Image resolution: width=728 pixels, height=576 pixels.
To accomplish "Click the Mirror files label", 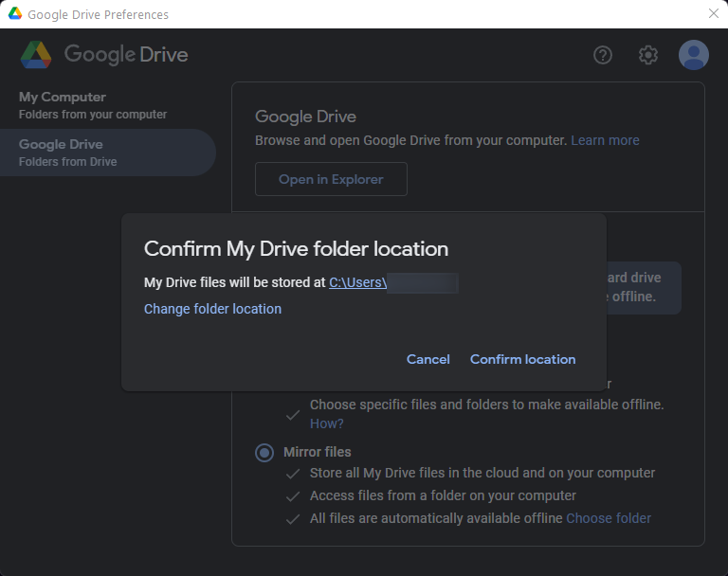I will pyautogui.click(x=318, y=452).
